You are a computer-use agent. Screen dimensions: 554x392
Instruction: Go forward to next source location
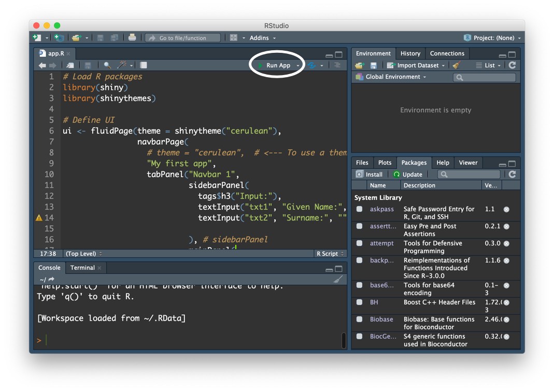click(x=53, y=65)
